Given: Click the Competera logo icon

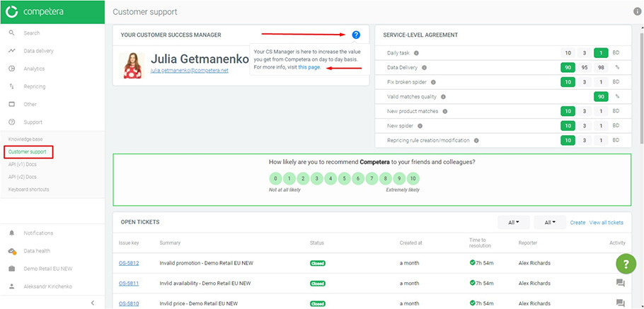Looking at the screenshot, I should click(12, 11).
